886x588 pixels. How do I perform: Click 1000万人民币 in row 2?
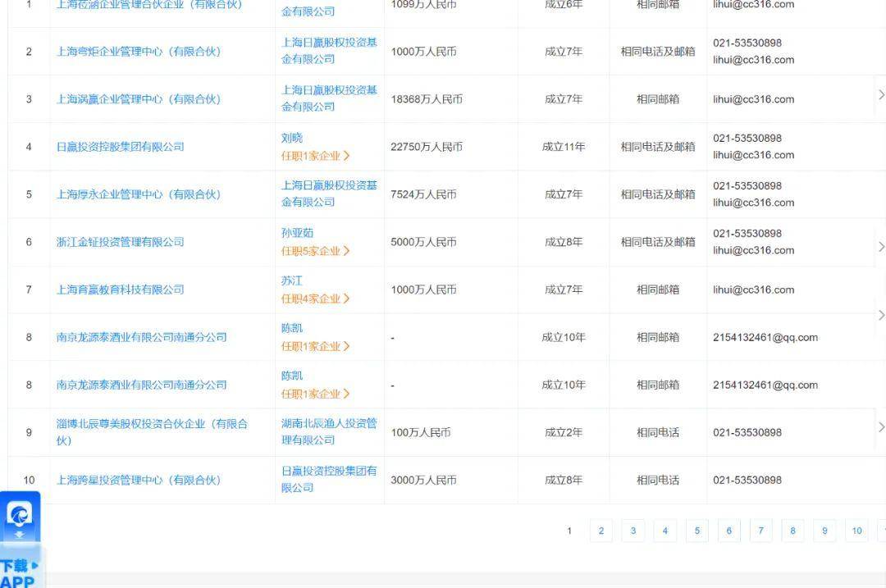click(x=424, y=52)
